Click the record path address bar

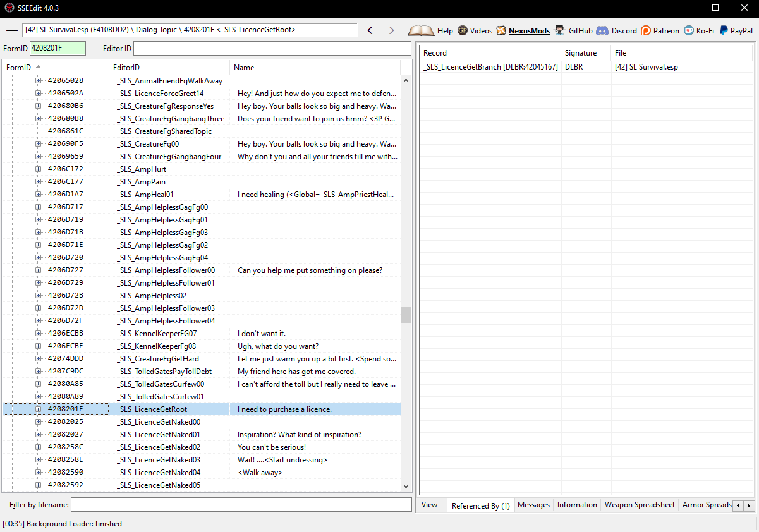[x=190, y=30]
